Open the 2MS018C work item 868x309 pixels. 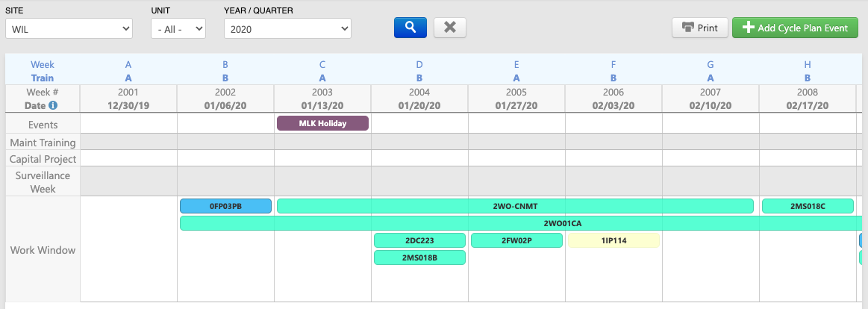coord(808,206)
